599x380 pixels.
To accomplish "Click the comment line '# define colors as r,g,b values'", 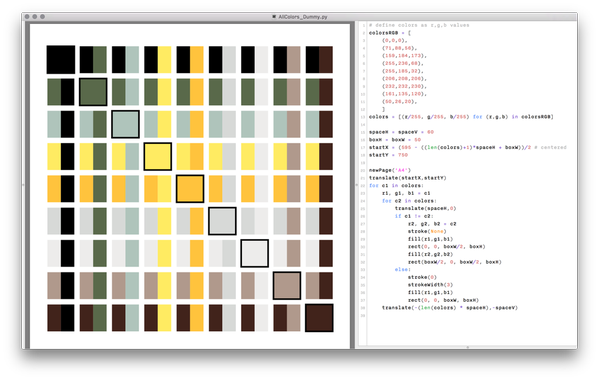I will [x=419, y=25].
